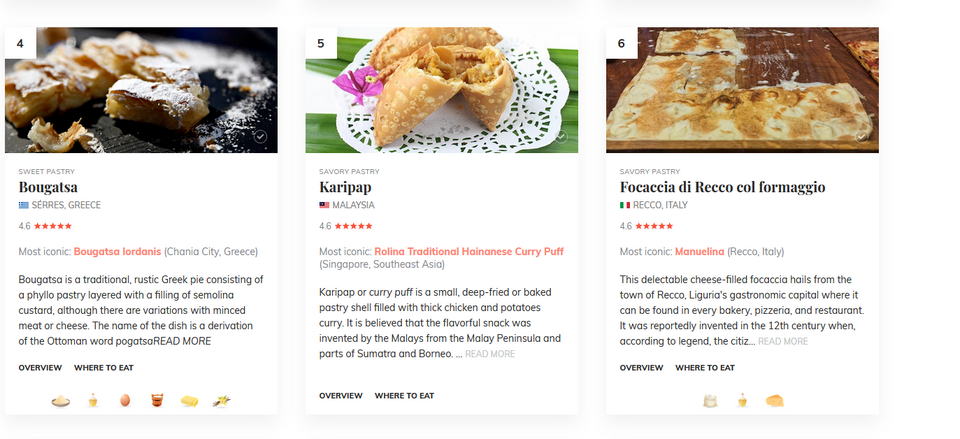Open the Karipap curry puff photo
This screenshot has height=439, width=960.
[441, 90]
